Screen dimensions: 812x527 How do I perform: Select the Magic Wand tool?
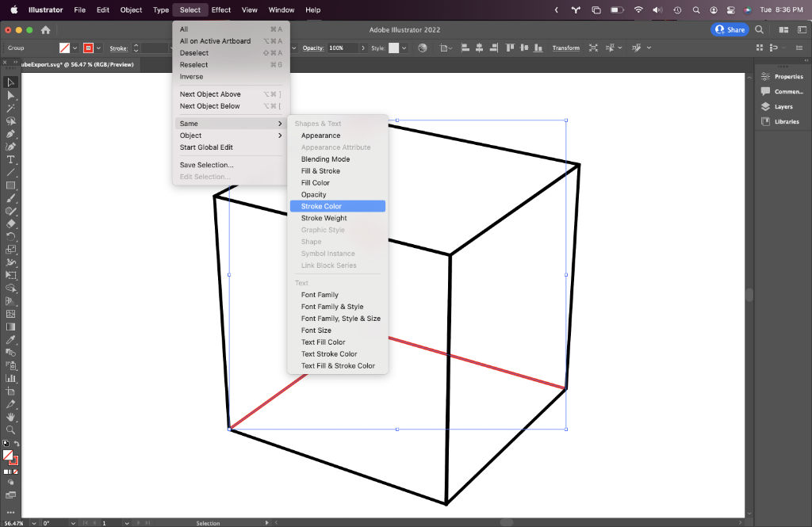(11, 108)
